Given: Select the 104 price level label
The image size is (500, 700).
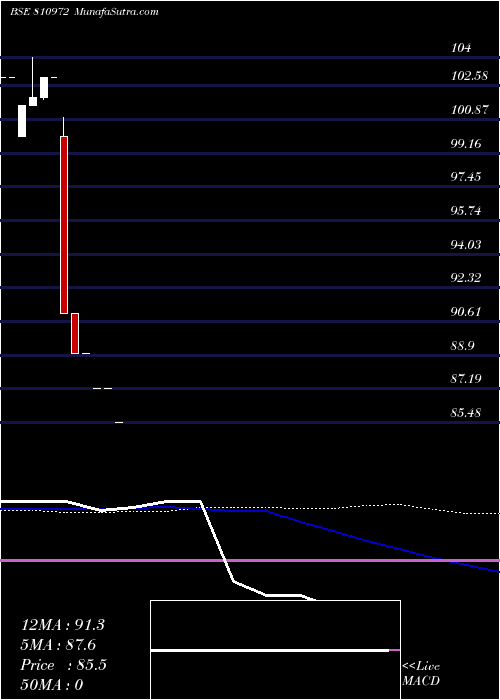Looking at the screenshot, I should coord(461,48).
